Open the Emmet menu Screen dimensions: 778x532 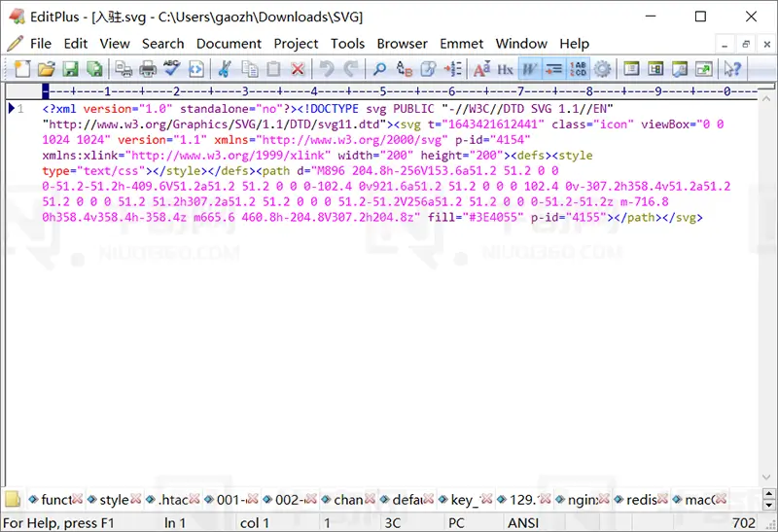point(461,44)
